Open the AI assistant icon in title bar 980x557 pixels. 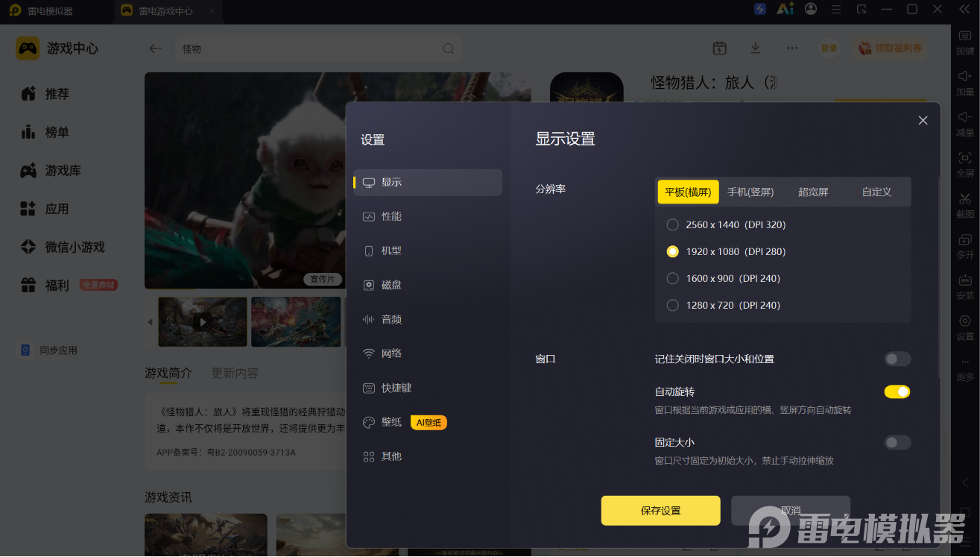click(x=785, y=9)
